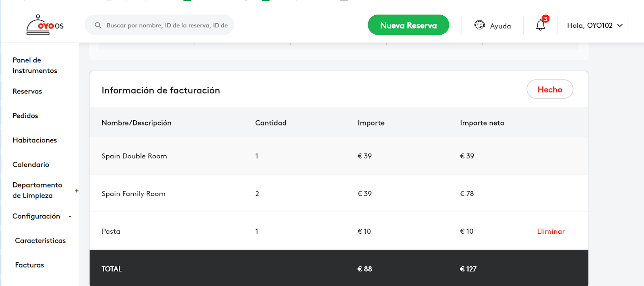Click the green Nueva Reserva button
This screenshot has width=644, height=286.
(x=409, y=25)
